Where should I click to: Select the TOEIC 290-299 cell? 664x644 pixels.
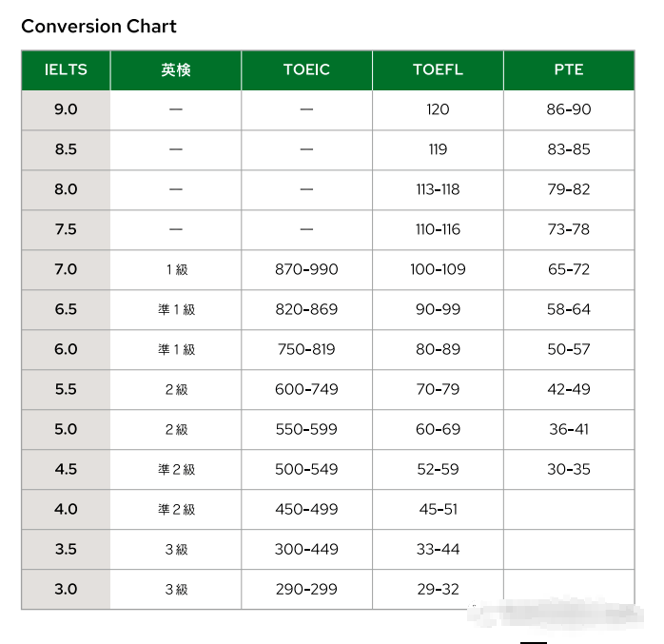[306, 589]
